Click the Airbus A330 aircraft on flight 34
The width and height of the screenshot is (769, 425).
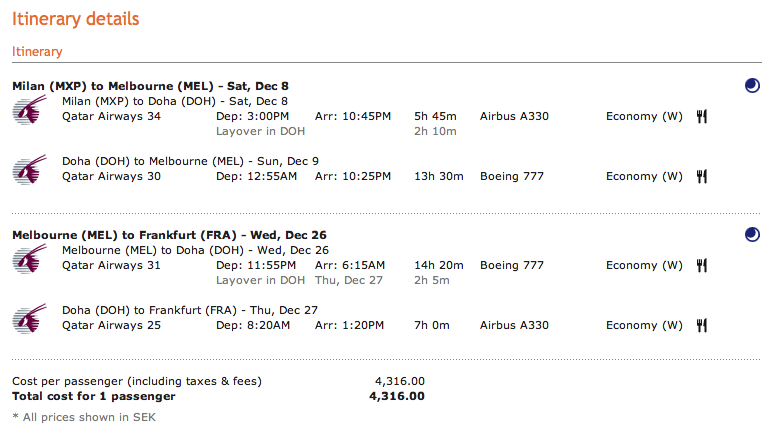point(514,117)
